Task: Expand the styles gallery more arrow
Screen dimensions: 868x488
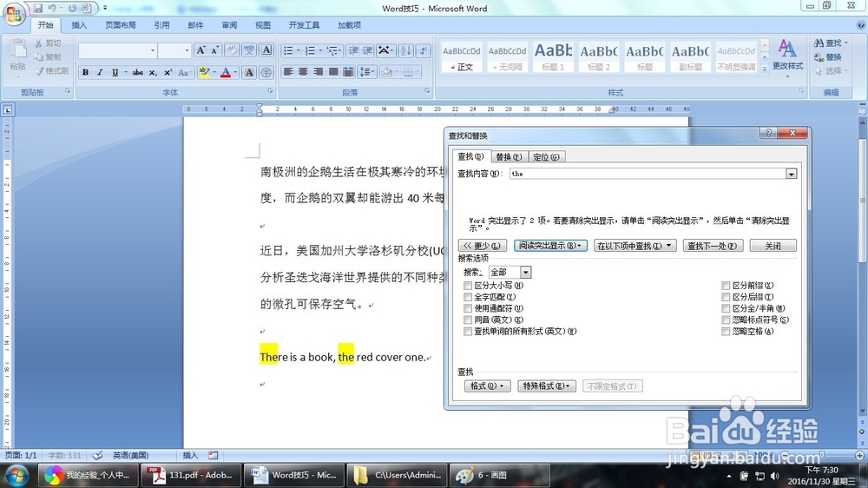Action: (x=765, y=69)
